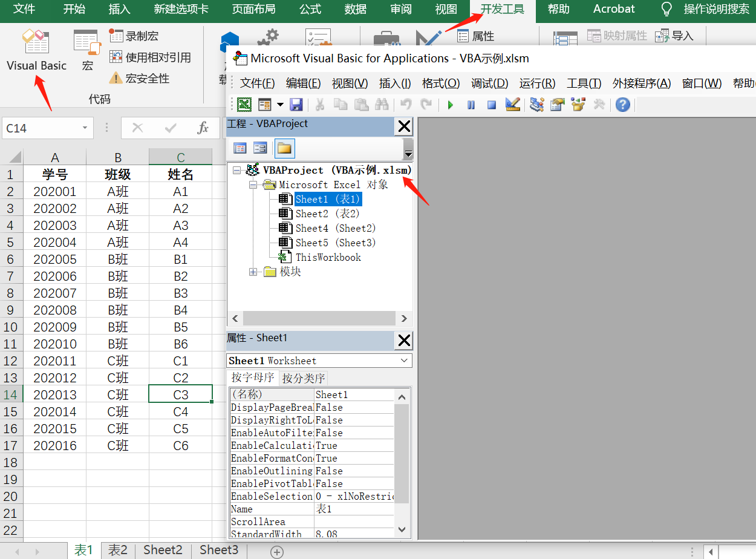Open Object Browser icon in VBA toolbar
Screen dimensions: 756x559
[x=578, y=105]
